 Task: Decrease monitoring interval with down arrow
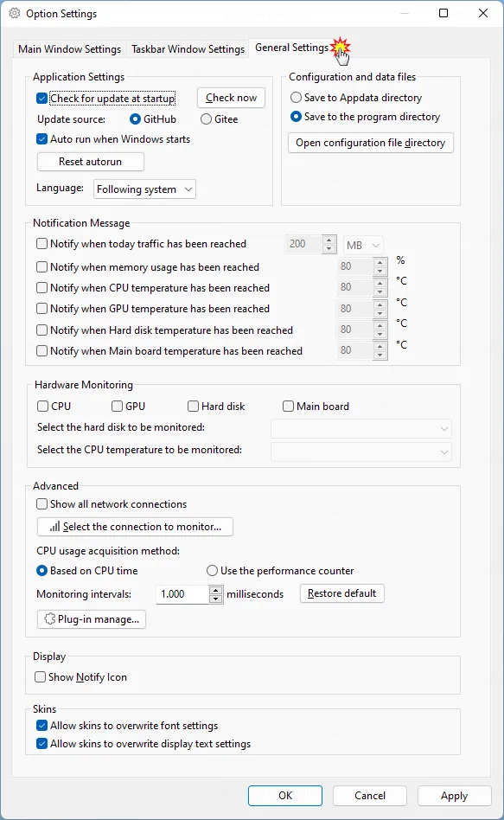pos(215,599)
